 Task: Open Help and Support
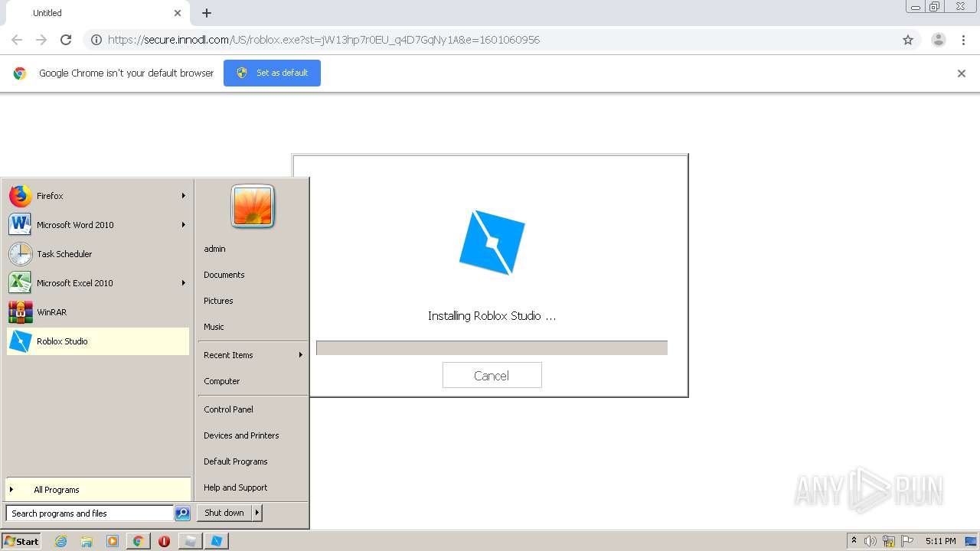[x=253, y=487]
